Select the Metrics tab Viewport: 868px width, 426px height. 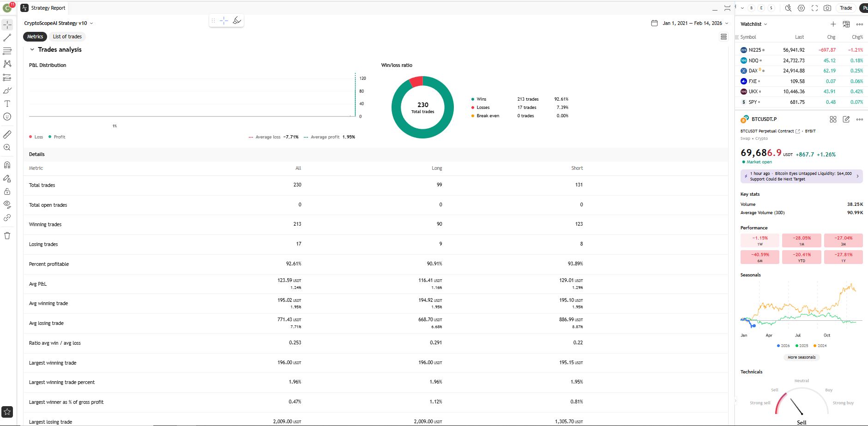click(x=35, y=36)
